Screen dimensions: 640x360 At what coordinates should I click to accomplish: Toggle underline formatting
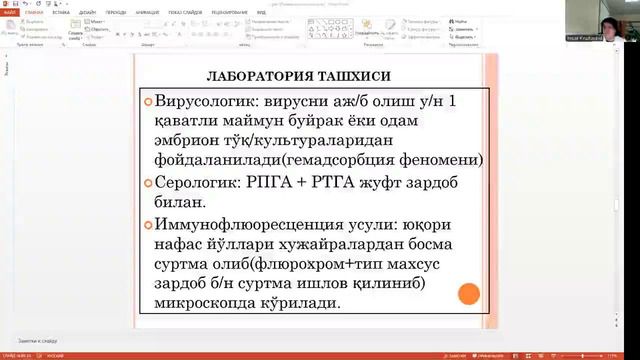click(132, 35)
